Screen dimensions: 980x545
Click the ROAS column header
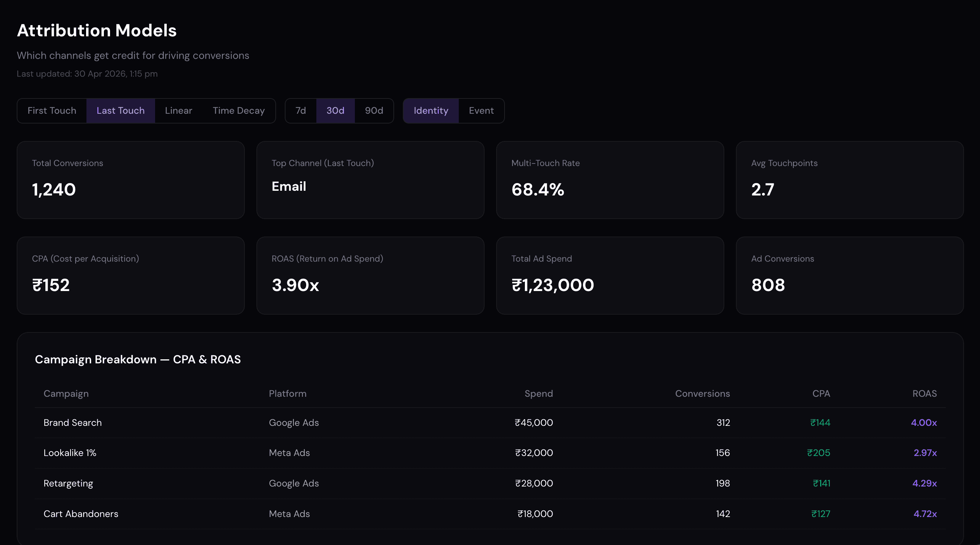tap(924, 393)
